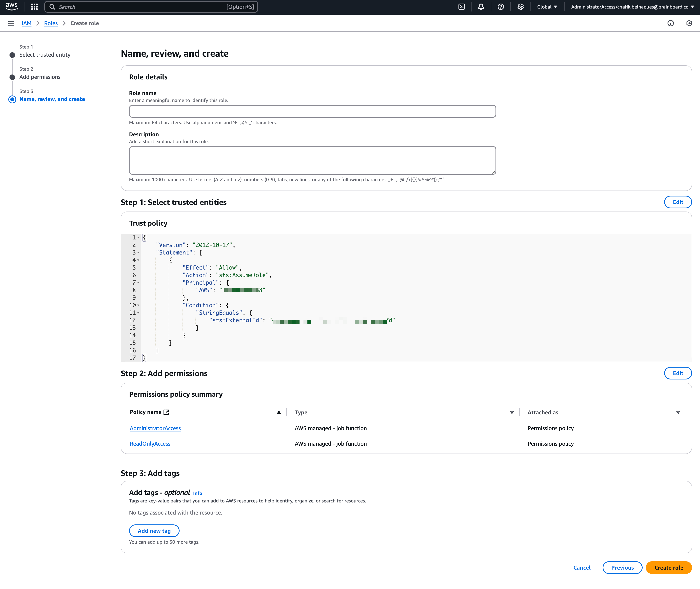The image size is (700, 589).
Task: Open the ReadOnlyAccess policy link
Action: 150,443
